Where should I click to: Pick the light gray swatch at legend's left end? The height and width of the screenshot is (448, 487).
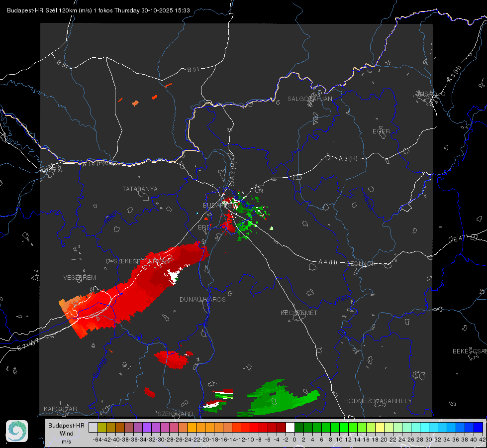93,427
